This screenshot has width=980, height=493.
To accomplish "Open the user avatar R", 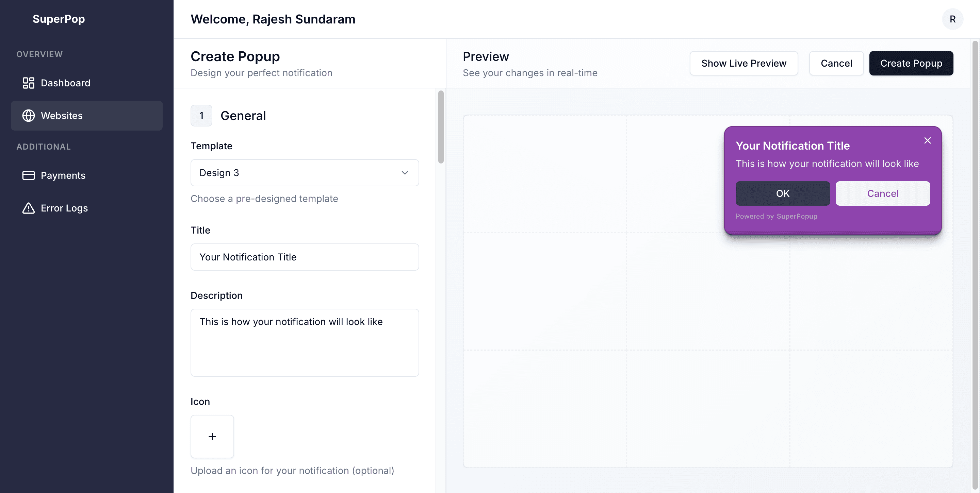I will coord(952,19).
